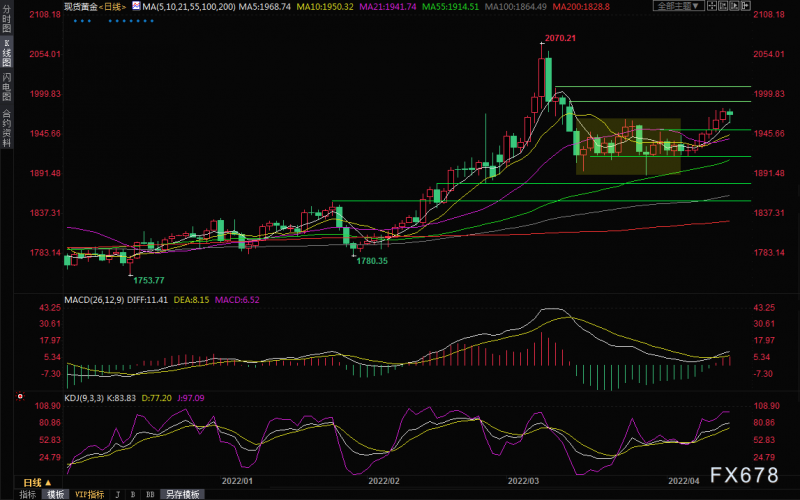This screenshot has height=500, width=800.
Task: Click the 1780.35 low price label
Action: (x=372, y=261)
